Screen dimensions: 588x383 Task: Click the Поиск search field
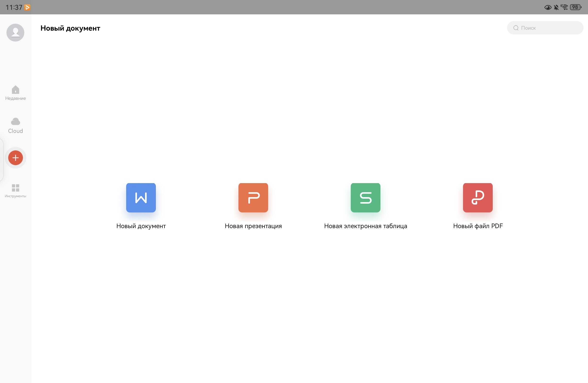tap(545, 28)
